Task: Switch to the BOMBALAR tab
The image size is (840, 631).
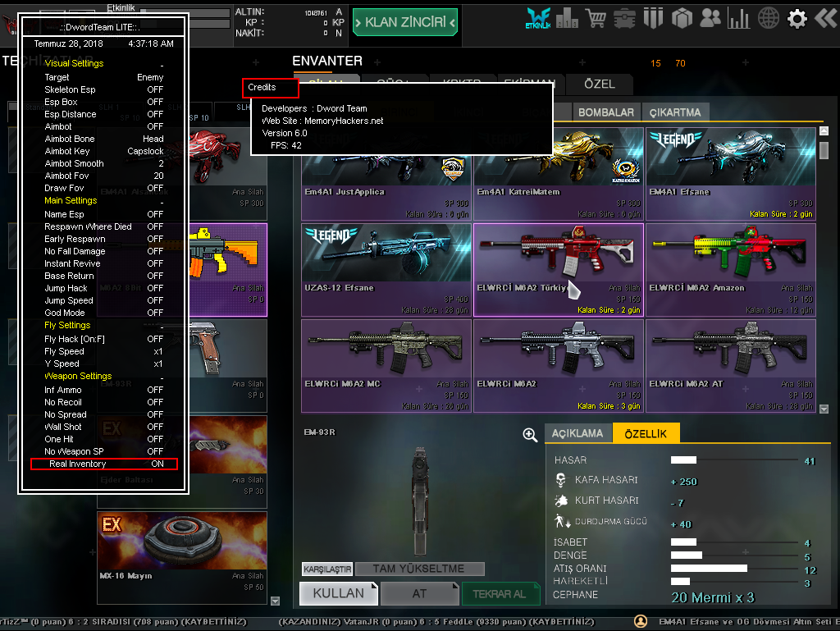Action: pyautogui.click(x=606, y=112)
